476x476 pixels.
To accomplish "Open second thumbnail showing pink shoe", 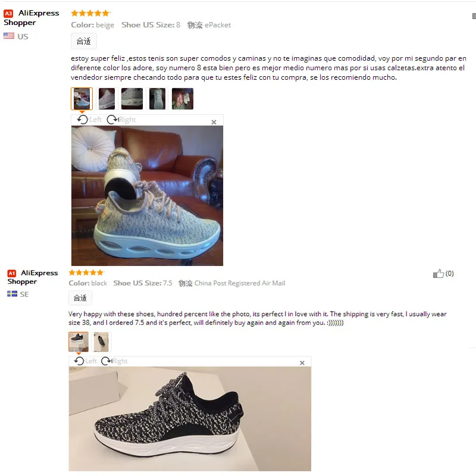I will click(x=107, y=99).
